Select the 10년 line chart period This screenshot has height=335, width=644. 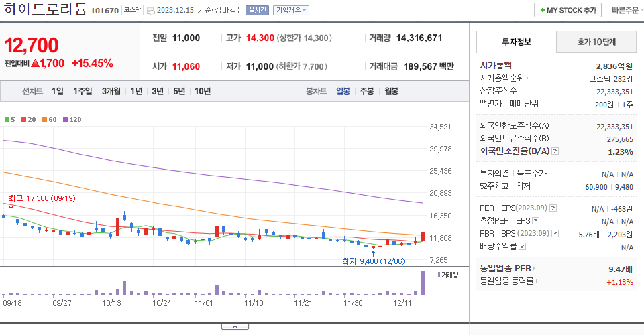click(203, 91)
